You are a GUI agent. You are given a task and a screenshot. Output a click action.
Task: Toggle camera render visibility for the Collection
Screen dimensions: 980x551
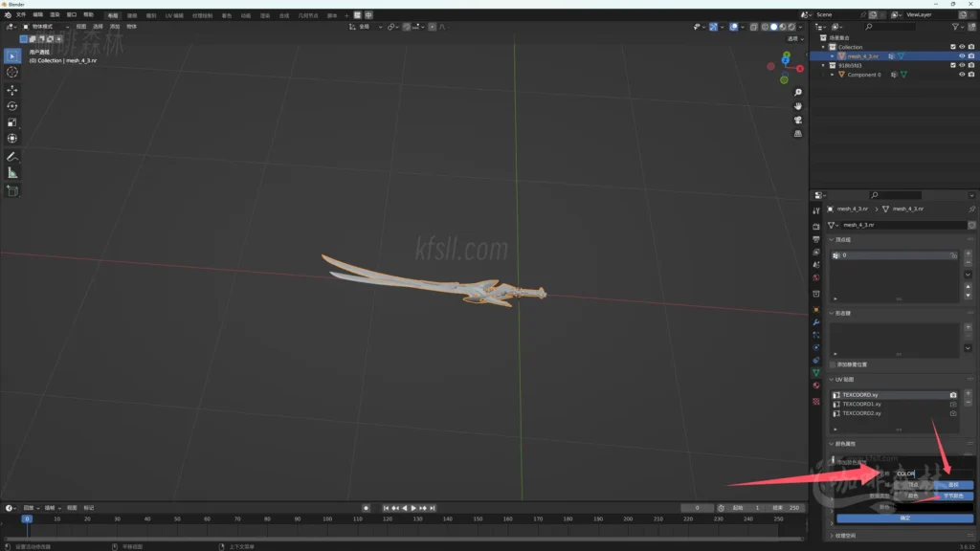[971, 46]
